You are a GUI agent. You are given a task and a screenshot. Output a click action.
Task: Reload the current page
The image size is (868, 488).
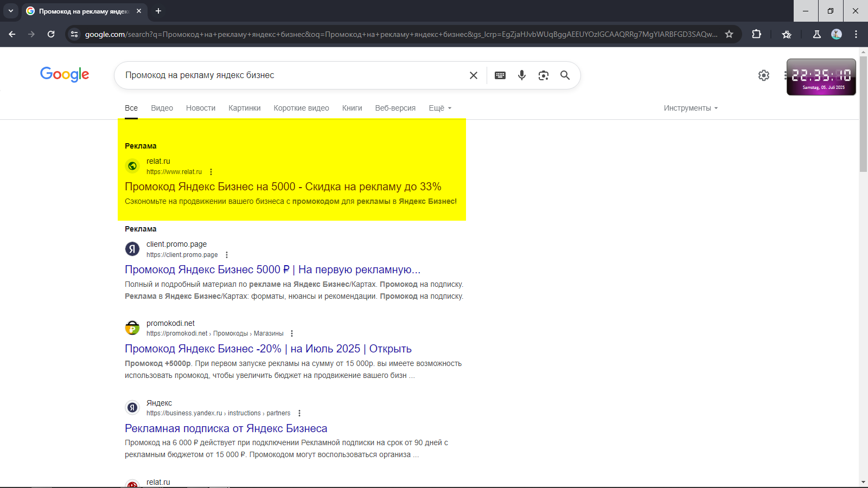pyautogui.click(x=51, y=34)
